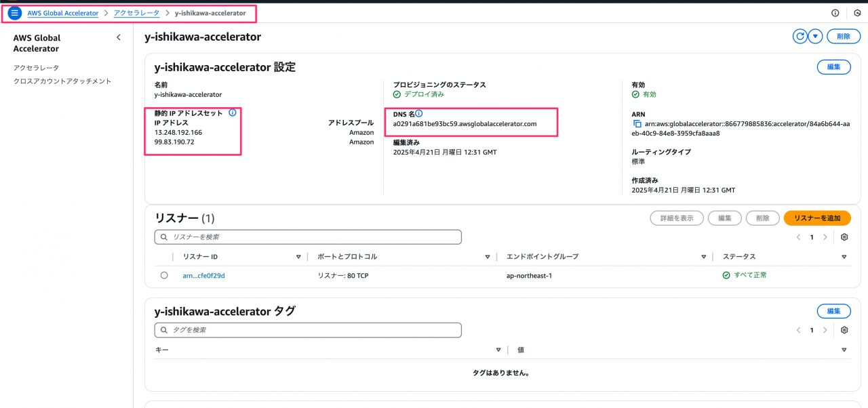Open アクセラレータ in the side navigation
The width and height of the screenshot is (868, 408).
37,68
